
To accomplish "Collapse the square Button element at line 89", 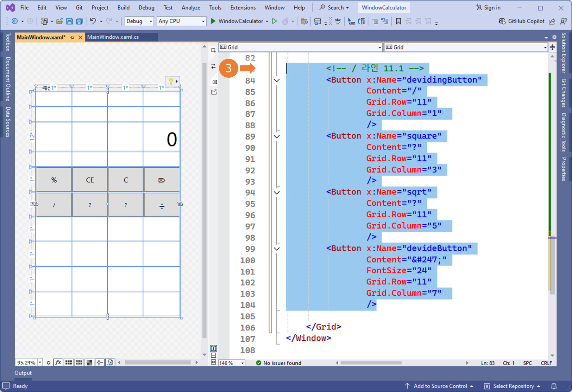I will pos(277,137).
